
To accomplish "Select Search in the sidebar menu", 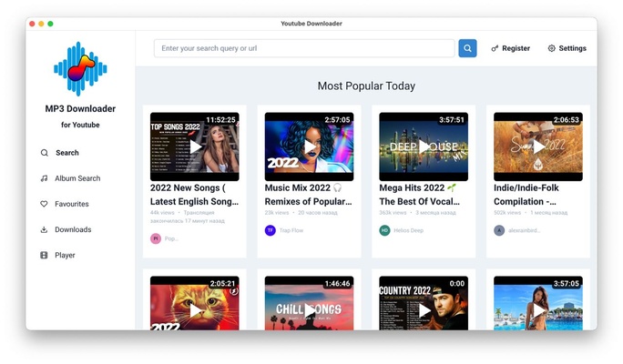I will (x=67, y=153).
